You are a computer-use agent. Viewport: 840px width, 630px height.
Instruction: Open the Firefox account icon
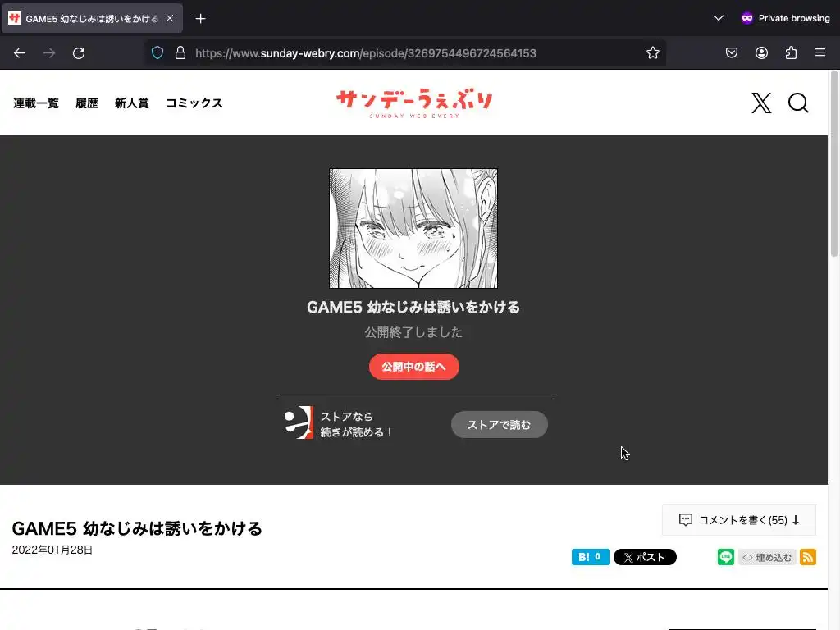tap(761, 53)
